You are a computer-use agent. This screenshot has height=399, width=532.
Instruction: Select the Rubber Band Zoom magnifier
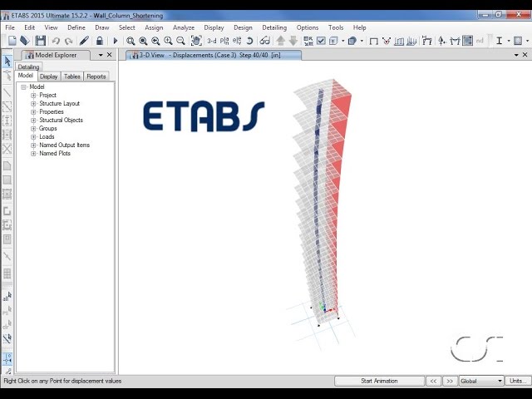[x=131, y=41]
